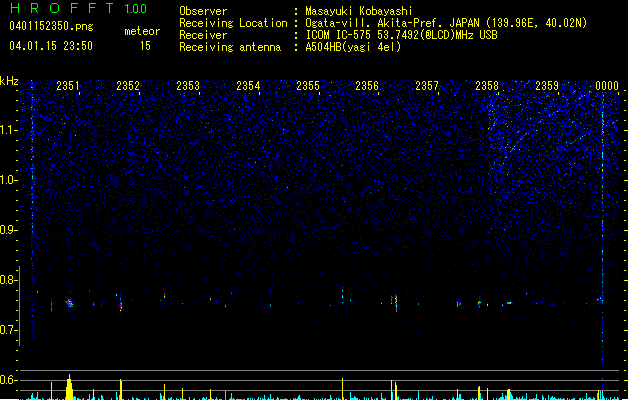
Task: Click the 2355 time marker
Action: tap(308, 86)
